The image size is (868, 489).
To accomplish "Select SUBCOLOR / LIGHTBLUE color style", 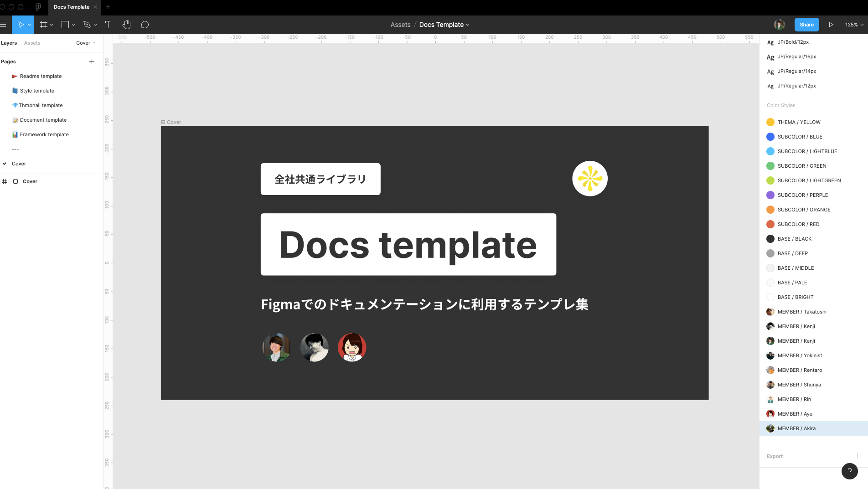I will click(x=814, y=151).
